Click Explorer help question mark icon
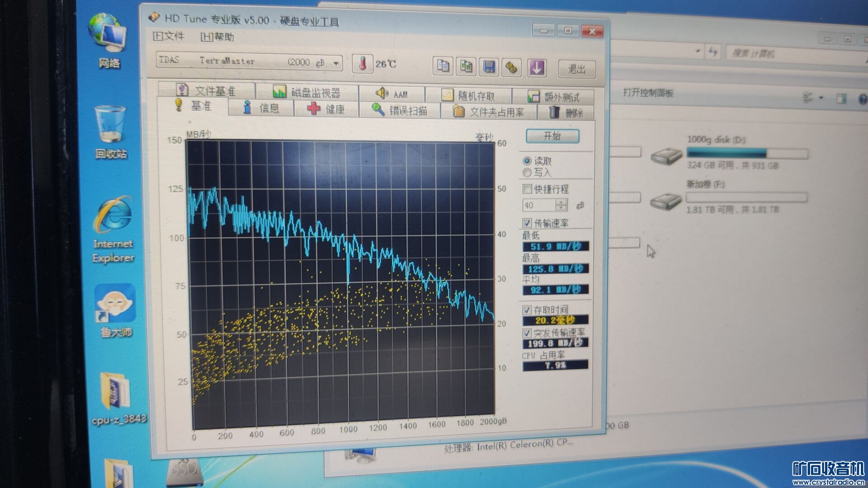This screenshot has height=488, width=868. [x=863, y=99]
